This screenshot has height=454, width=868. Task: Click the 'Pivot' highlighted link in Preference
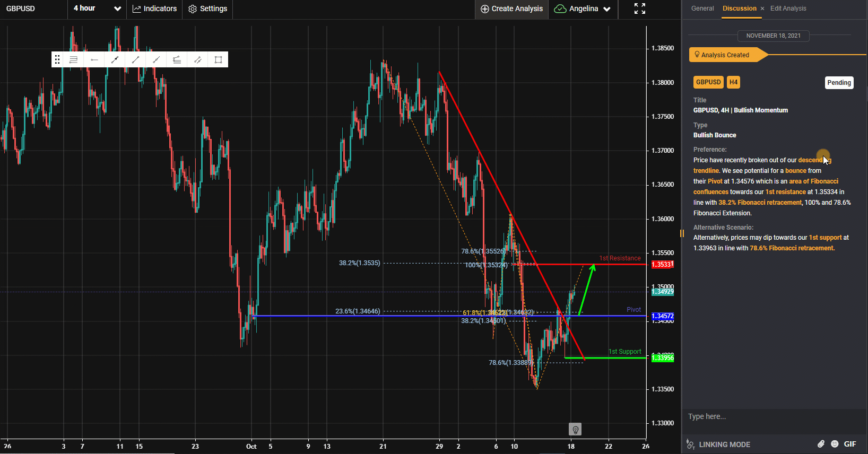pos(715,181)
